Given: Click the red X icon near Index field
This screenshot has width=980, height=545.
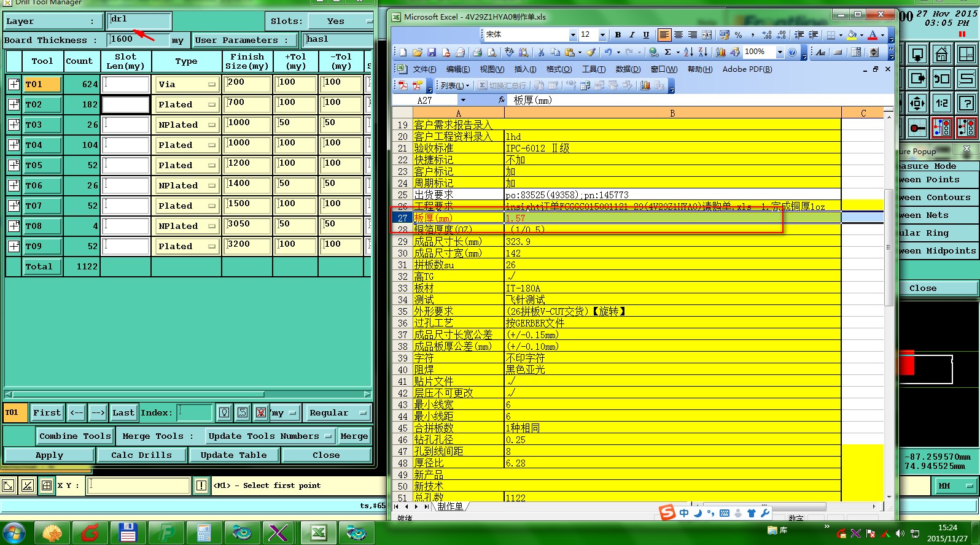Looking at the screenshot, I should [261, 412].
